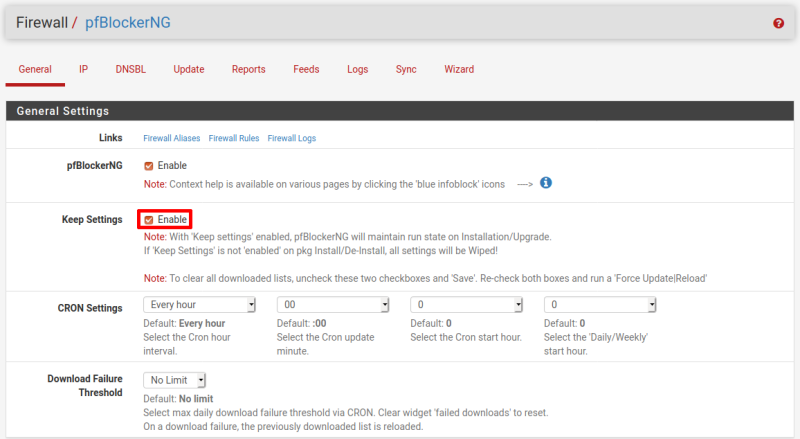
Task: Open the Daily/Weekly start hour dropdown
Action: click(x=600, y=305)
